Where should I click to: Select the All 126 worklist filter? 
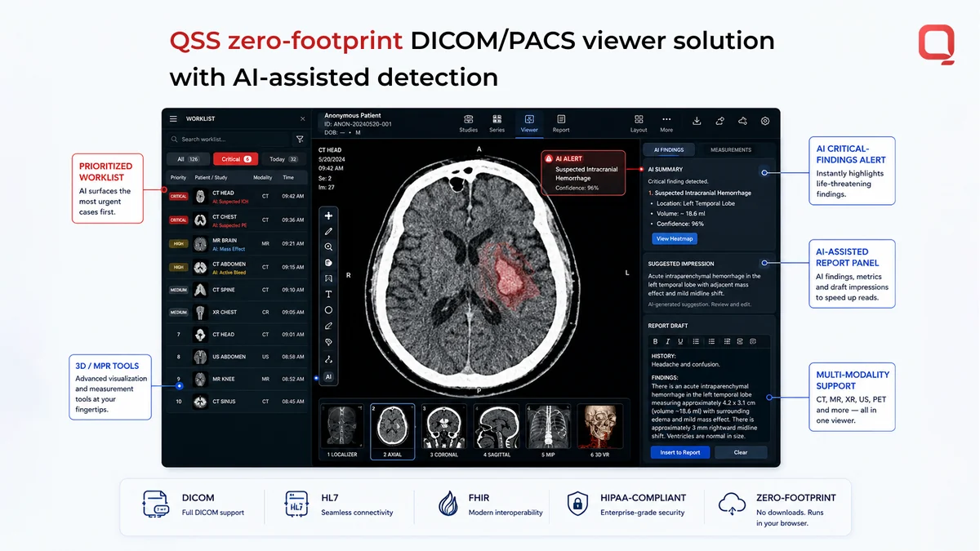click(x=187, y=159)
